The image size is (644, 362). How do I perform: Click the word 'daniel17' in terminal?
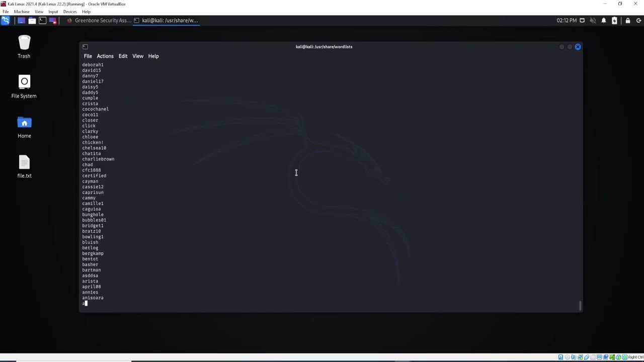click(x=93, y=81)
